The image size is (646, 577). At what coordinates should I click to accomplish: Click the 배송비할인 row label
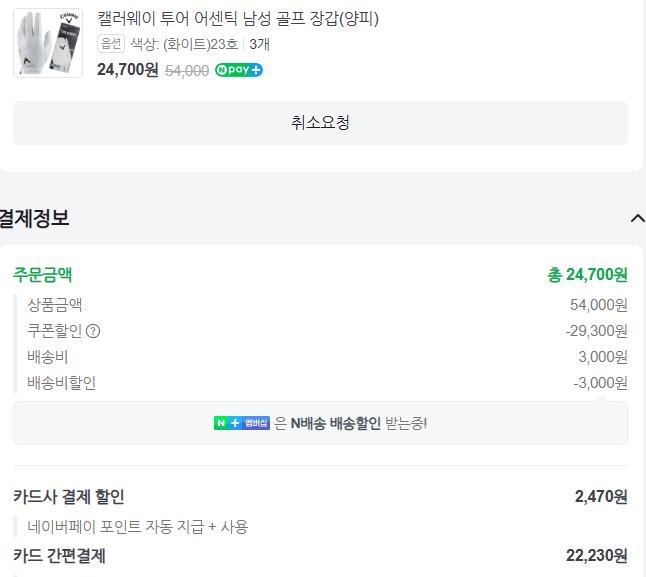62,382
